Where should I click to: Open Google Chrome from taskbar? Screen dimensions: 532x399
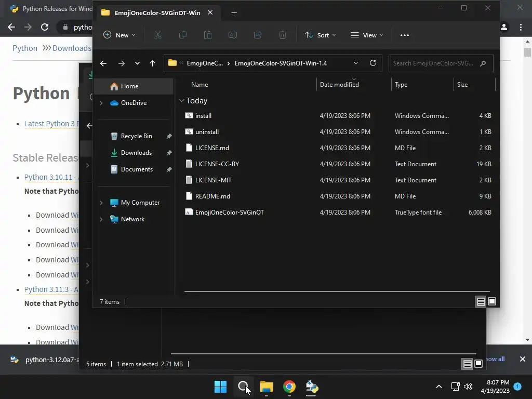(289, 387)
